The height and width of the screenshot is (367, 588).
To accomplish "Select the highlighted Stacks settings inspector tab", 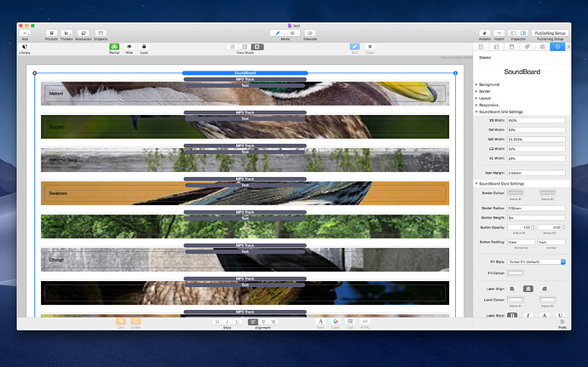I will pyautogui.click(x=557, y=47).
